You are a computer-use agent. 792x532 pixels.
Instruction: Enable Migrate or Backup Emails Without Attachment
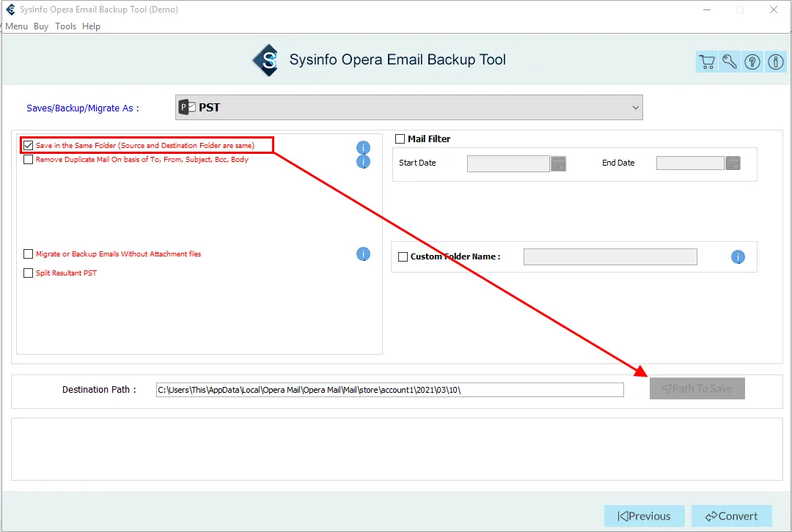point(29,254)
